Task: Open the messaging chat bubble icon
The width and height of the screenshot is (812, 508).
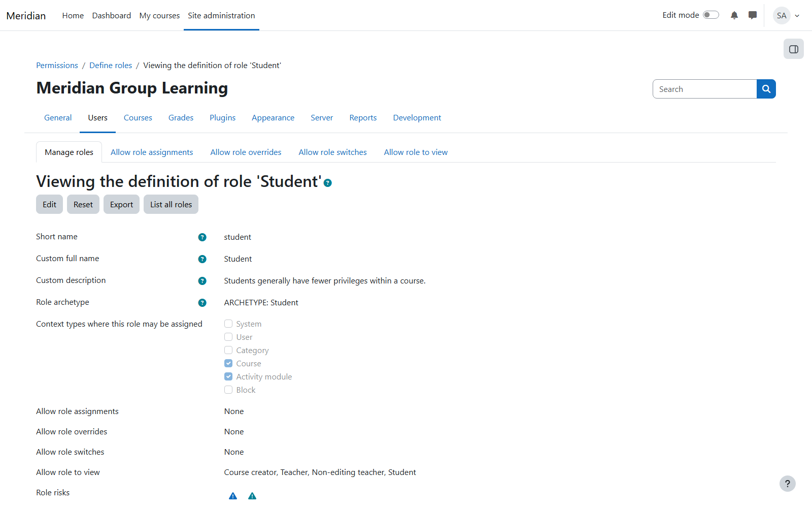Action: coord(753,15)
